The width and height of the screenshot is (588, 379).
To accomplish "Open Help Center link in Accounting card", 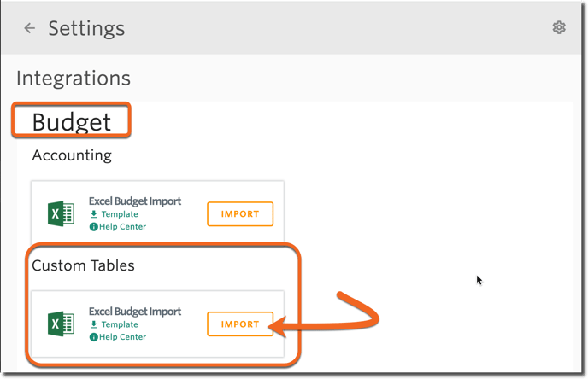I will click(x=122, y=226).
